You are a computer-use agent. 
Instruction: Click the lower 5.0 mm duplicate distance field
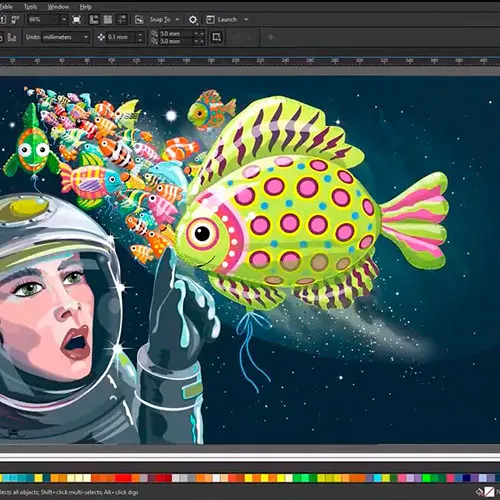point(176,41)
